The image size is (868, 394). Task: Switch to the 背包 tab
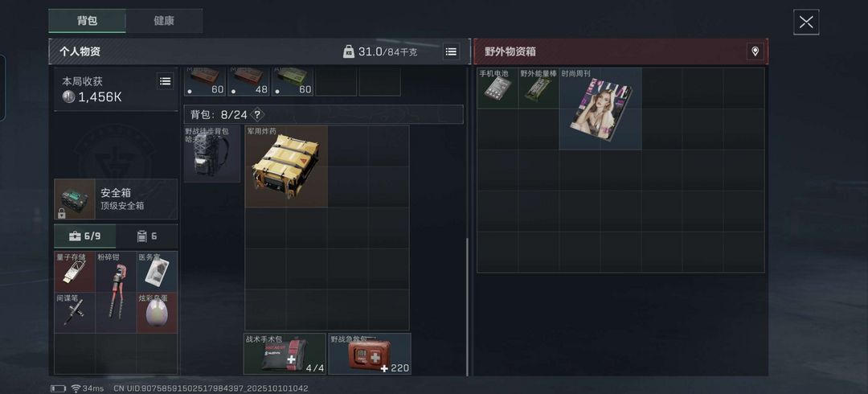click(87, 21)
